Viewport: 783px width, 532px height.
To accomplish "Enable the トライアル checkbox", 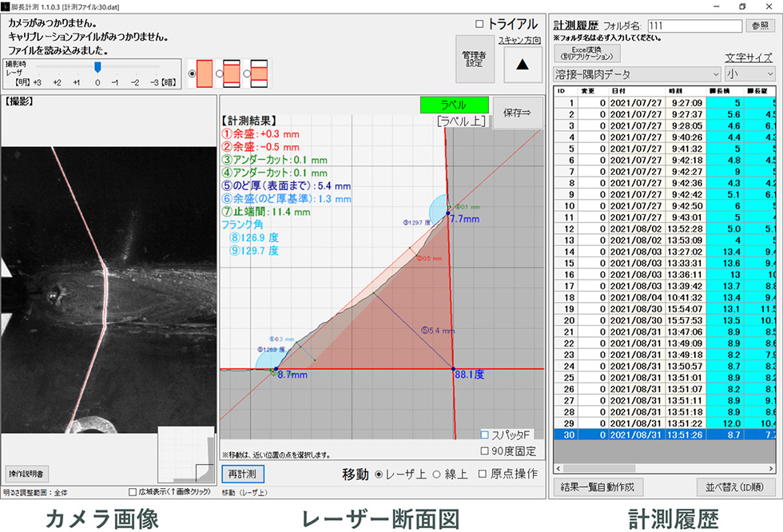I will [x=479, y=24].
